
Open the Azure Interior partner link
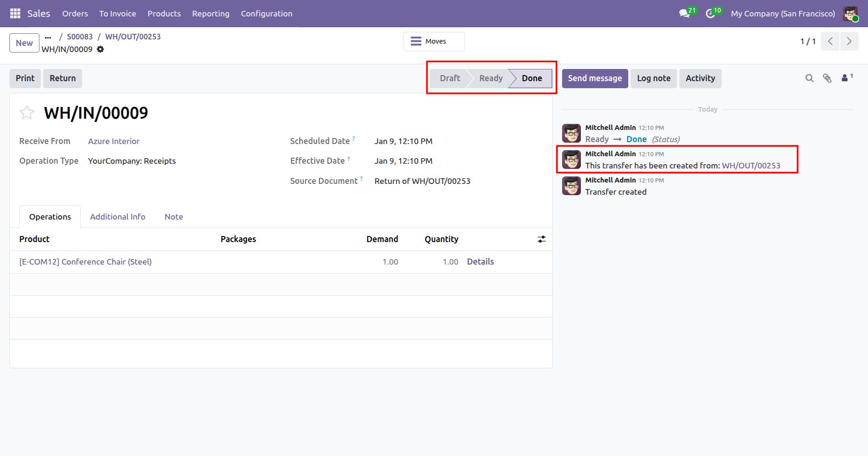[x=114, y=141]
